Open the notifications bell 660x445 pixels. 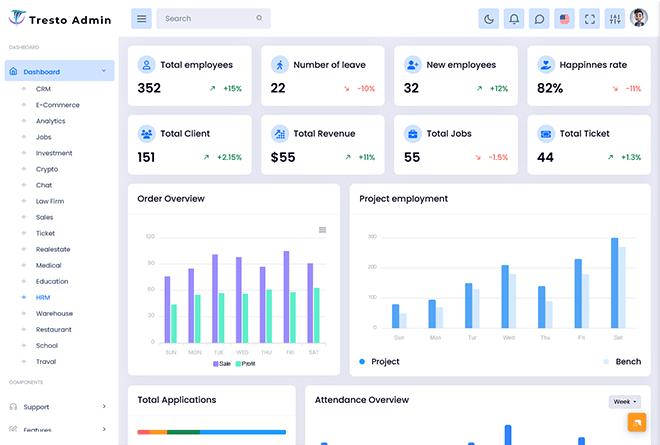click(514, 18)
